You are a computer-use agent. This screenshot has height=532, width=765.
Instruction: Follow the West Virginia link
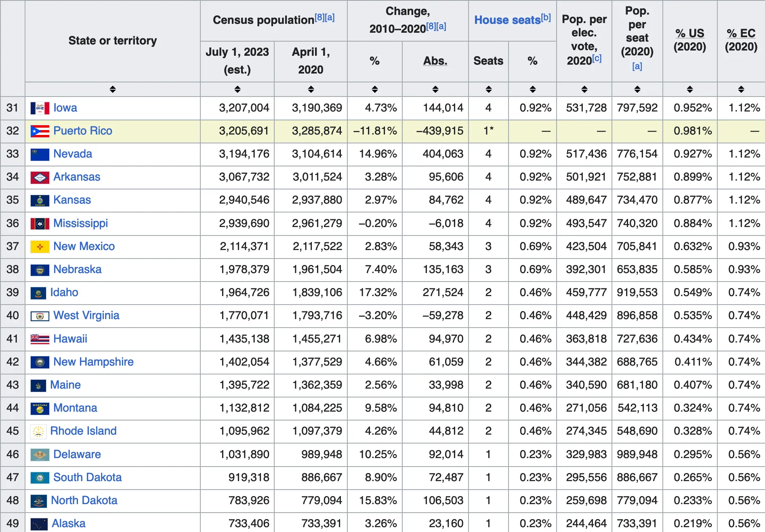coord(86,315)
